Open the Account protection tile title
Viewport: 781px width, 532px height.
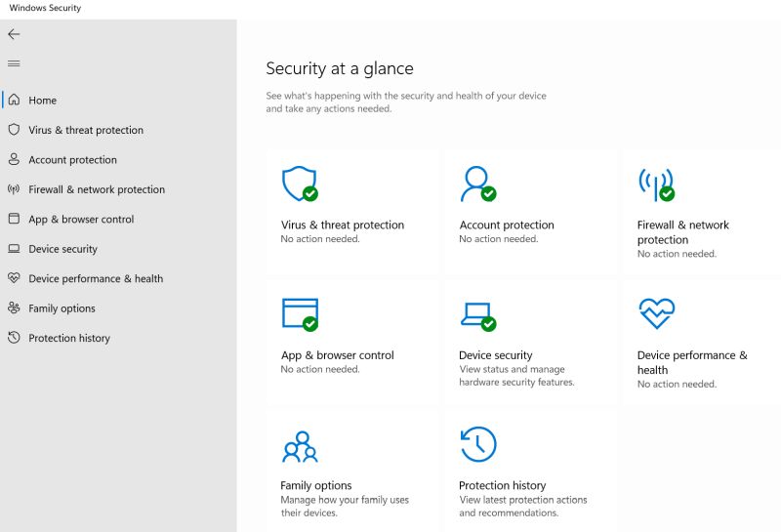point(507,225)
